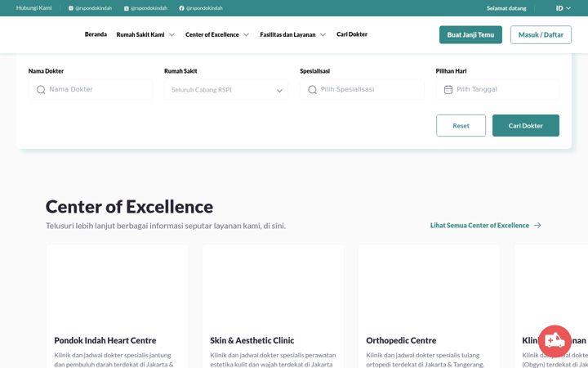The image size is (588, 368).
Task: Open the Cari Dokter menu item
Action: click(352, 34)
